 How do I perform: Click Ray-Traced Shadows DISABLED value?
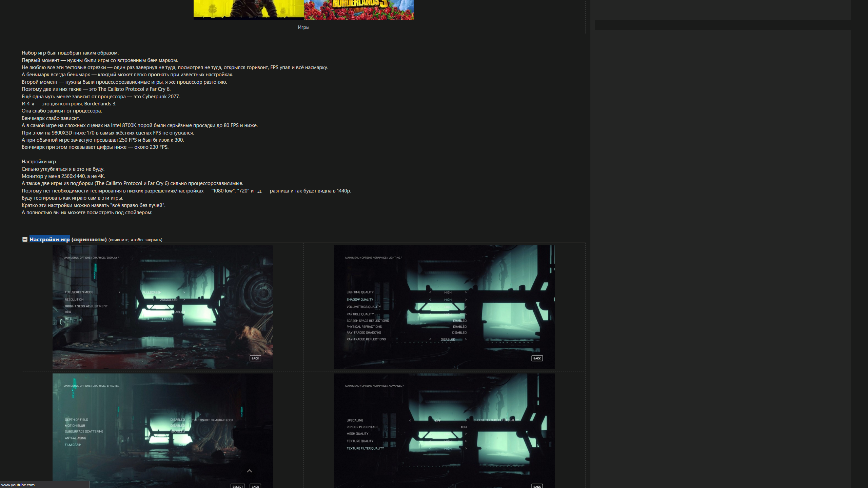(459, 332)
